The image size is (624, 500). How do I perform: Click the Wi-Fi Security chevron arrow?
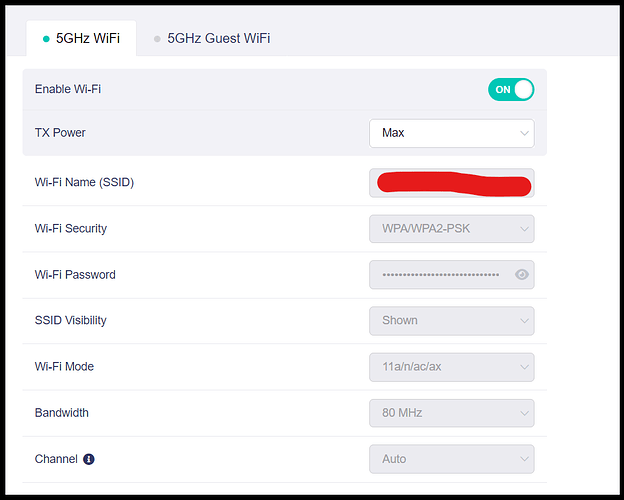(525, 229)
